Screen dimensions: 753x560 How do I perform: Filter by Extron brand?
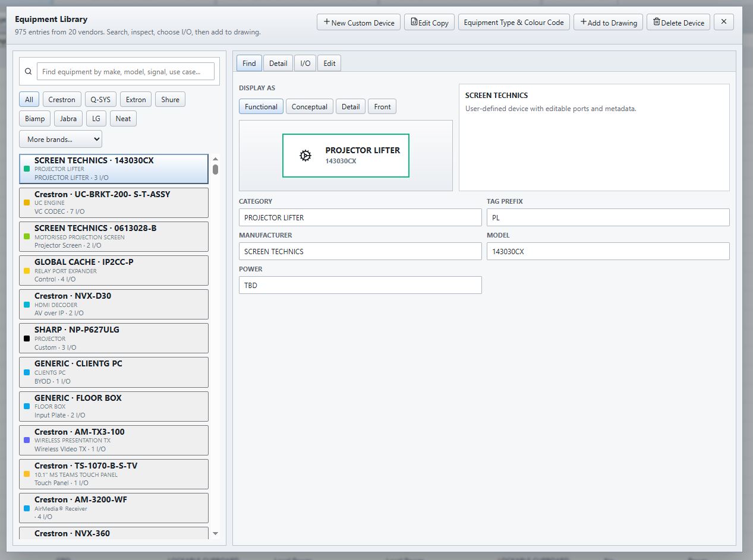click(x=136, y=99)
